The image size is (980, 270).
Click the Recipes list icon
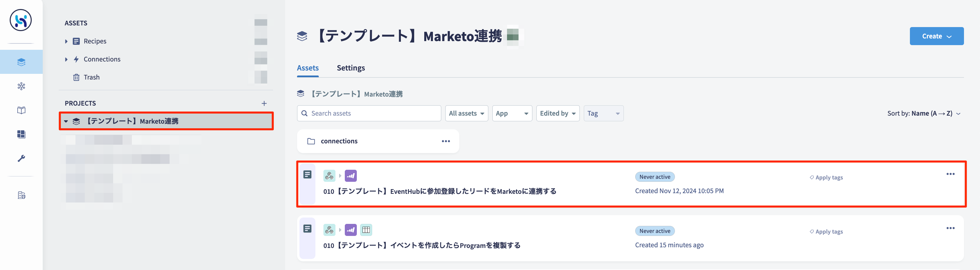pyautogui.click(x=76, y=41)
